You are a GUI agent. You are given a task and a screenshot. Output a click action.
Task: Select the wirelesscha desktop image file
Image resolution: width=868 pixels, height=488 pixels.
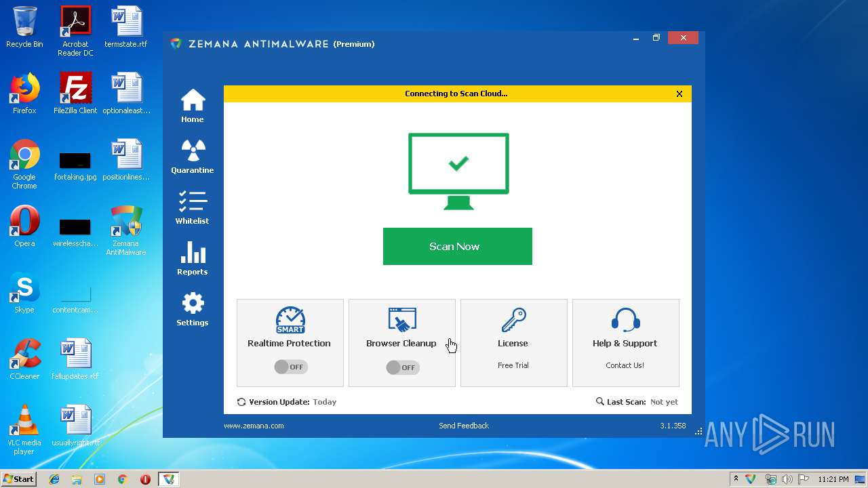click(75, 232)
